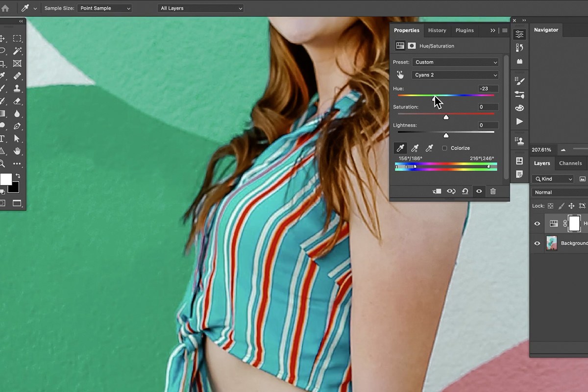Delete the adjustment layer with trash icon
588x392 pixels.
click(x=493, y=191)
